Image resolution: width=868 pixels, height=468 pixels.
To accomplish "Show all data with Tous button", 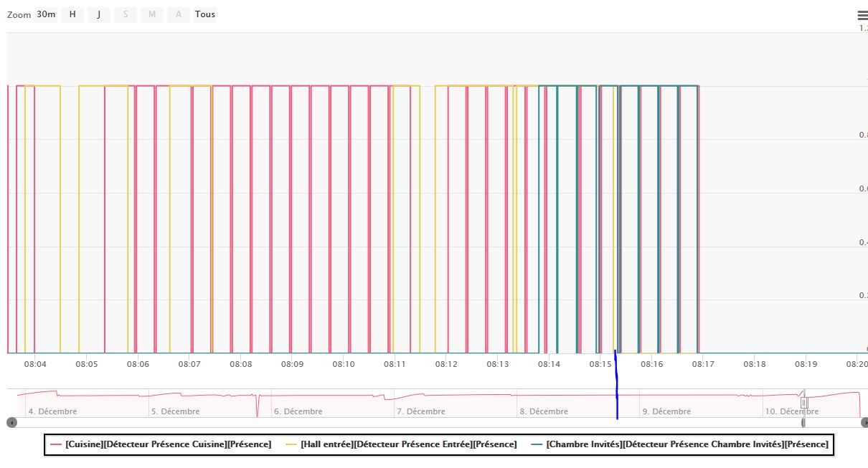I will 205,14.
